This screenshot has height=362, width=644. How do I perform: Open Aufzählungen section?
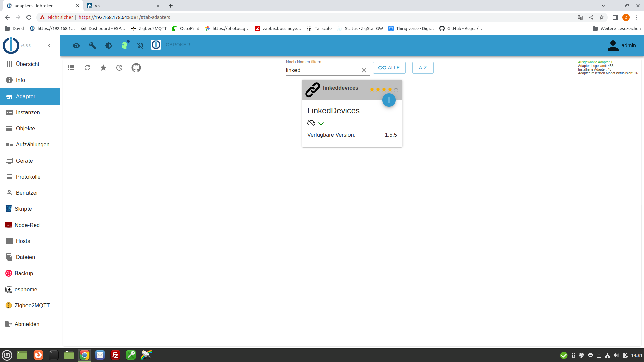point(30,144)
